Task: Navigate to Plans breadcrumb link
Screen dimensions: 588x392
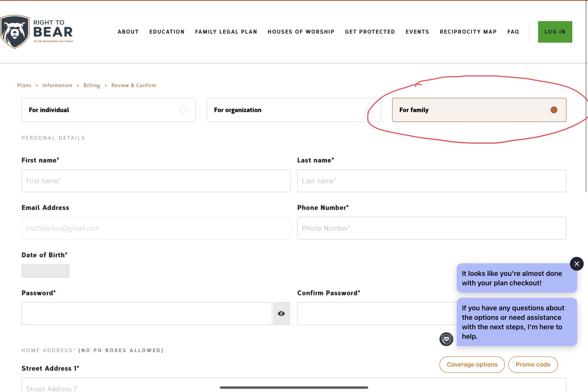Action: pos(24,85)
